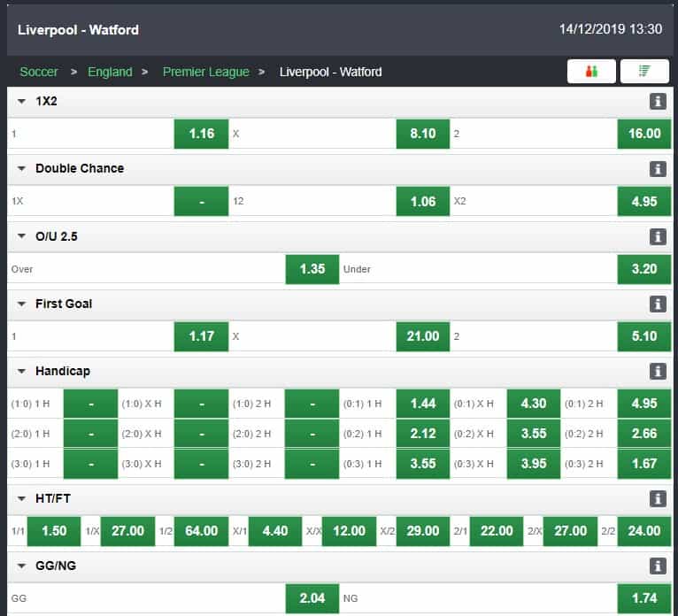
Task: Collapse the HT/FT section
Action: point(21,499)
